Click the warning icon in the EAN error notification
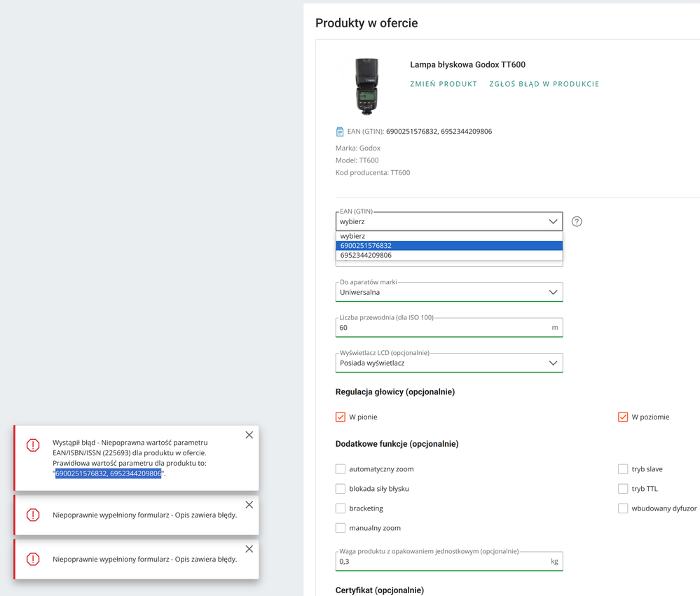 pyautogui.click(x=33, y=445)
